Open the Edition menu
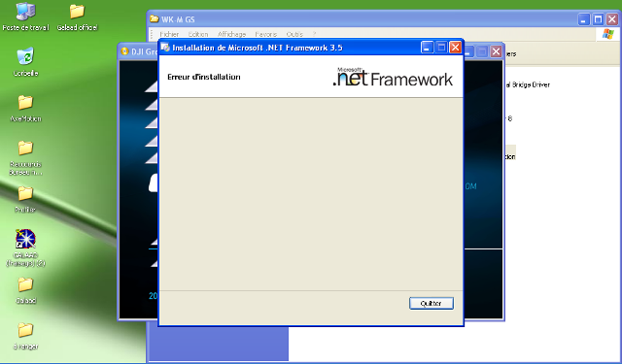The height and width of the screenshot is (364, 622). click(198, 35)
